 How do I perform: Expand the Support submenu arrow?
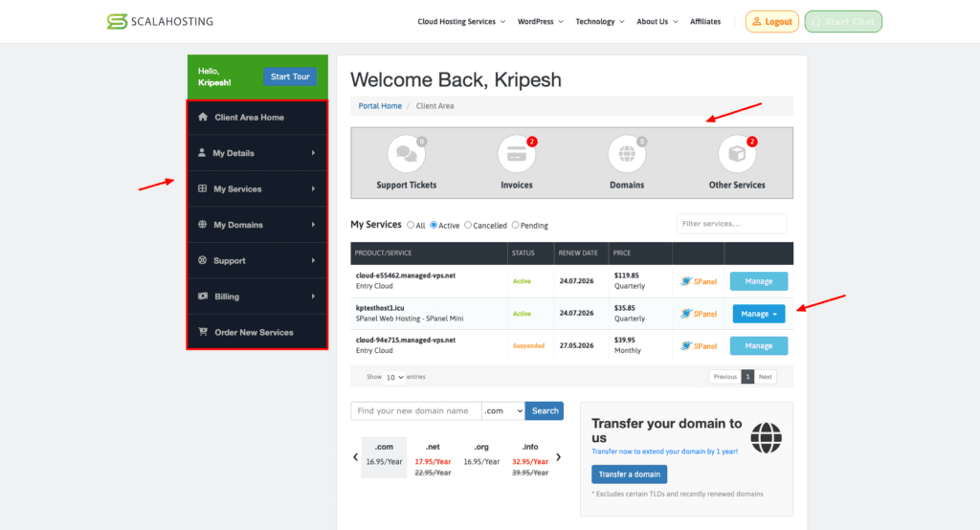(x=313, y=260)
